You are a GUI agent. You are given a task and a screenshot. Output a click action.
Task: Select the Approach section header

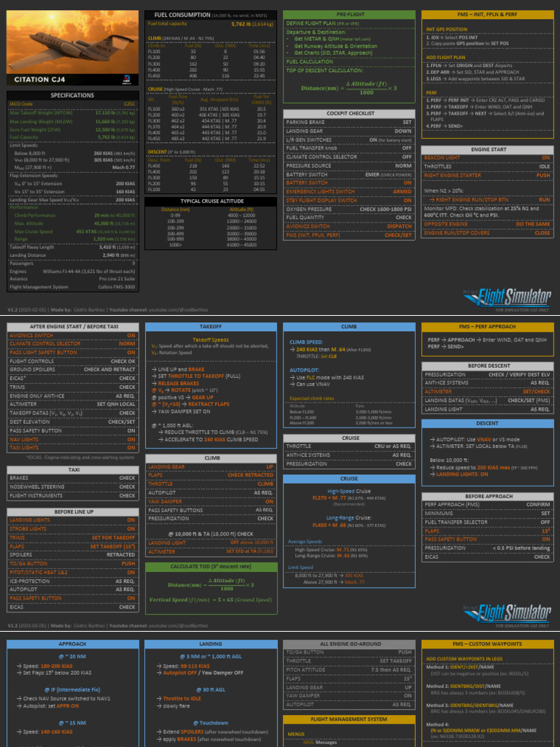tap(72, 643)
